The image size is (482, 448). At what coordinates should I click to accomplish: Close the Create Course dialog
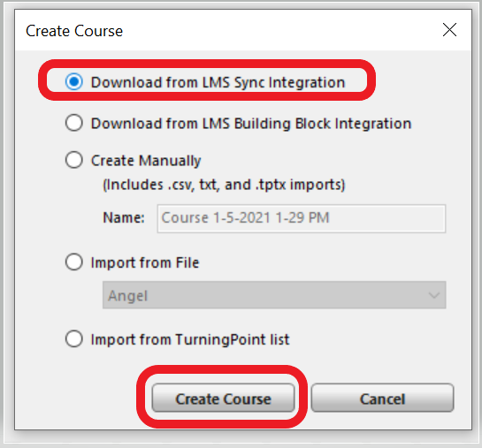click(x=449, y=30)
